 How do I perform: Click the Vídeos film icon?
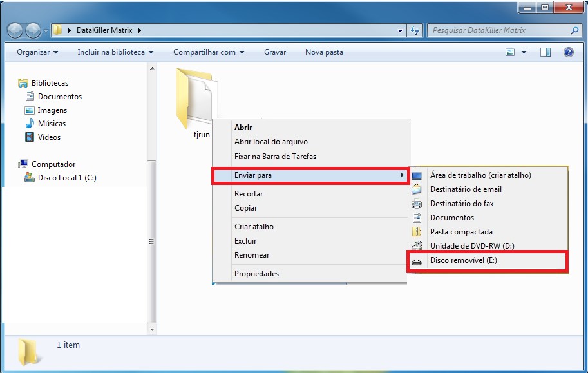click(30, 137)
